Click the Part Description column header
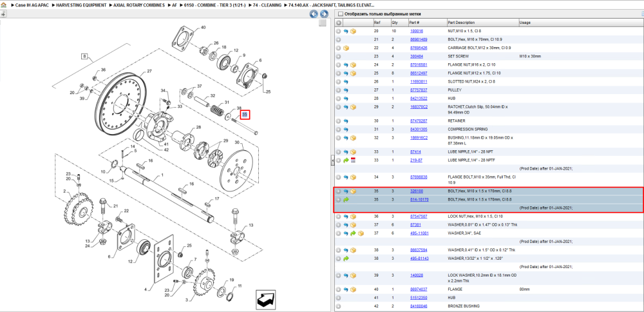The width and height of the screenshot is (644, 312). (482, 23)
